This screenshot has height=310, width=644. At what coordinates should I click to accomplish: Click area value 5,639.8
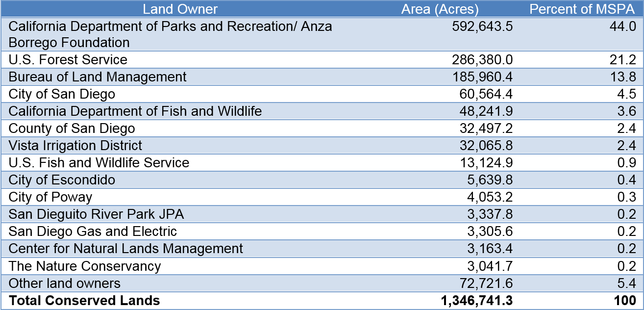(490, 180)
